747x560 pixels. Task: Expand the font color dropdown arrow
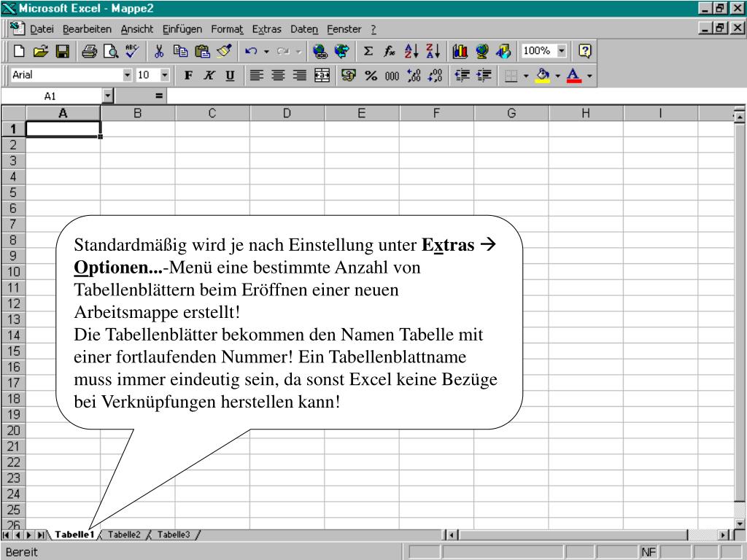tap(589, 76)
